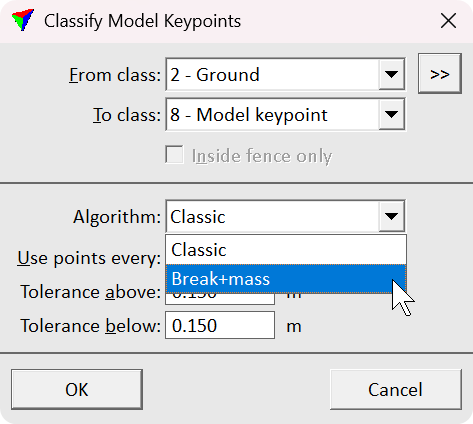Open the To class dropdown arrow
This screenshot has height=424, width=473.
pyautogui.click(x=391, y=115)
